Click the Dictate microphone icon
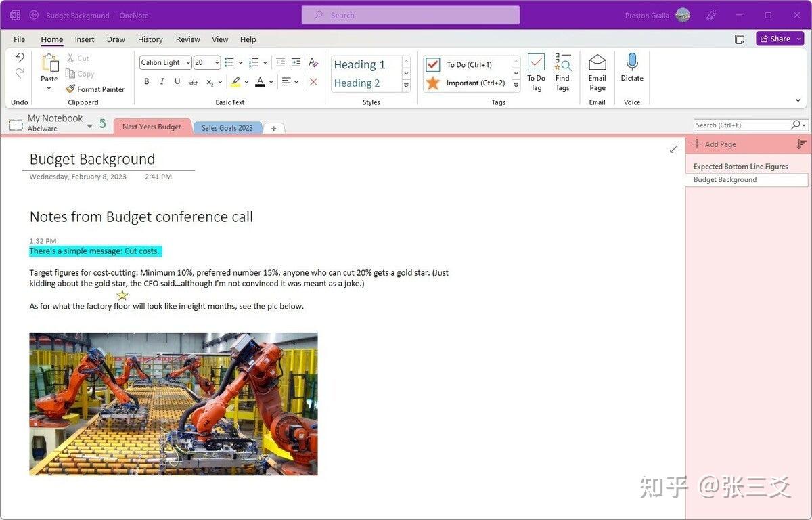The width and height of the screenshot is (812, 520). point(631,64)
